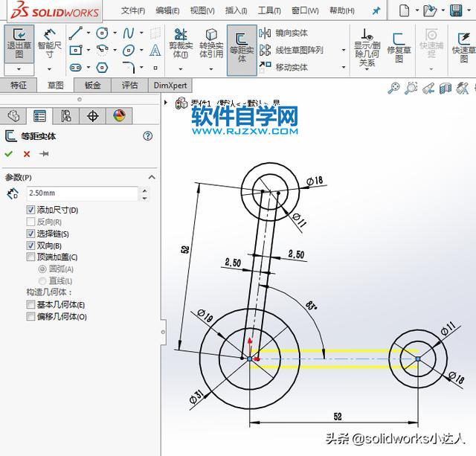
Task: Click the Exit Sketch (退出草图) icon
Action: point(19,43)
